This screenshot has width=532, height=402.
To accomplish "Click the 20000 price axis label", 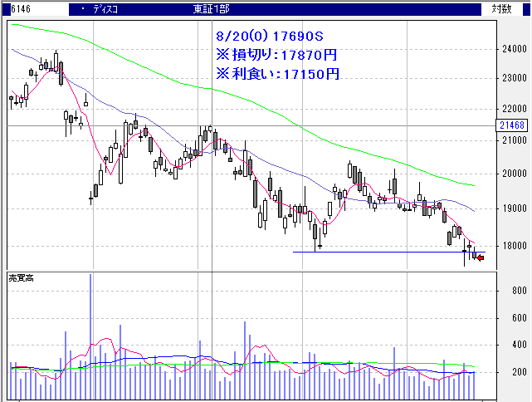I will tap(511, 174).
